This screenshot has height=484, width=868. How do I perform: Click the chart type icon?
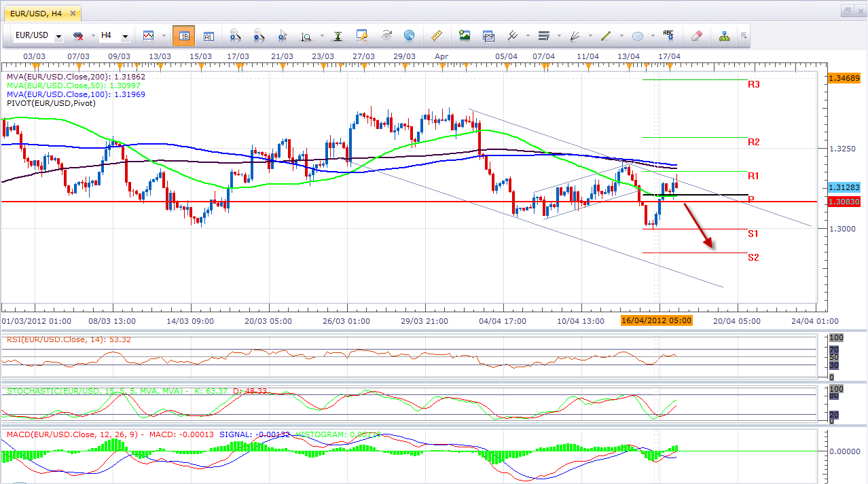click(x=148, y=35)
